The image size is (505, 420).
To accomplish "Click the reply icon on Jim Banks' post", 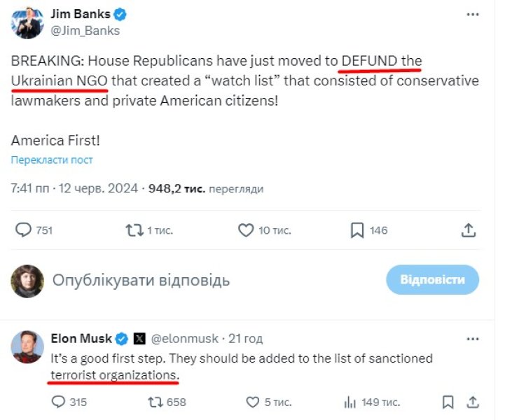I will pyautogui.click(x=24, y=230).
